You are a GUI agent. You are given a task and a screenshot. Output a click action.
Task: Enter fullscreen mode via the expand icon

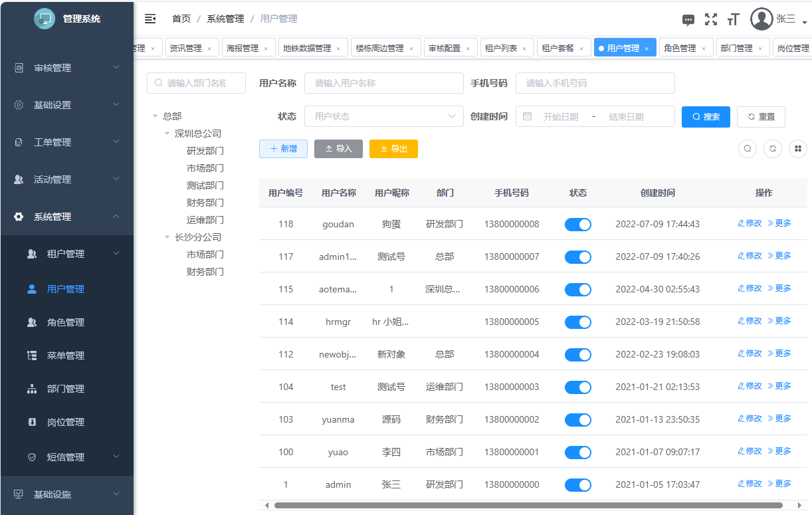pos(711,19)
